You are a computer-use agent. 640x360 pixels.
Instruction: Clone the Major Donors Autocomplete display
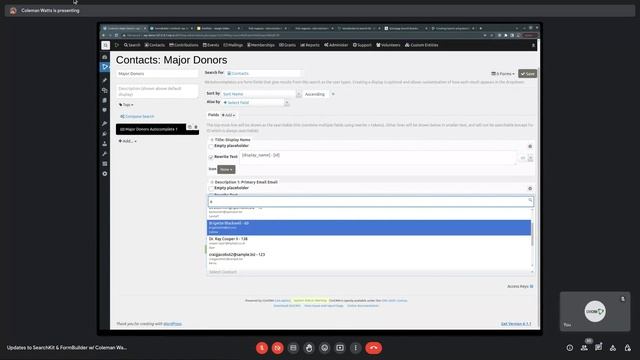tap(189, 127)
